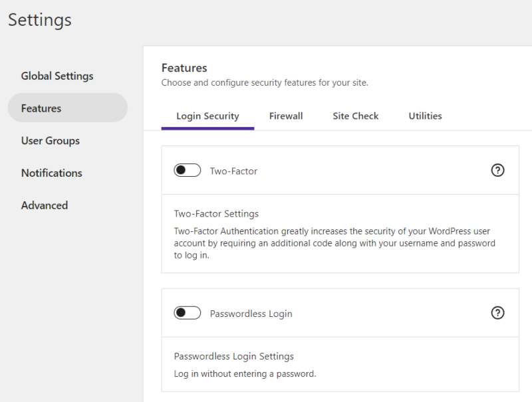This screenshot has width=532, height=402.
Task: Open the Passwordless Login help icon
Action: click(497, 312)
